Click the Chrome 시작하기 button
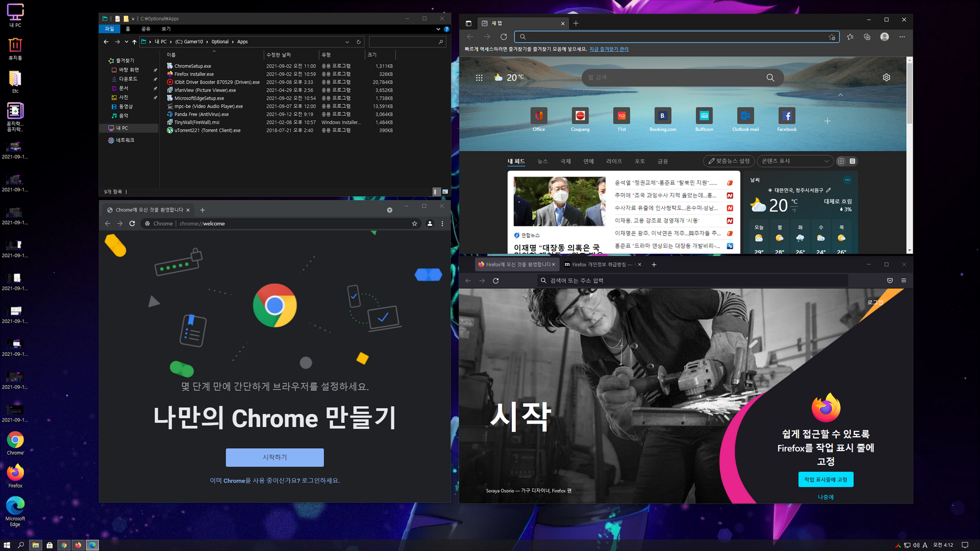The width and height of the screenshot is (980, 551). (275, 458)
